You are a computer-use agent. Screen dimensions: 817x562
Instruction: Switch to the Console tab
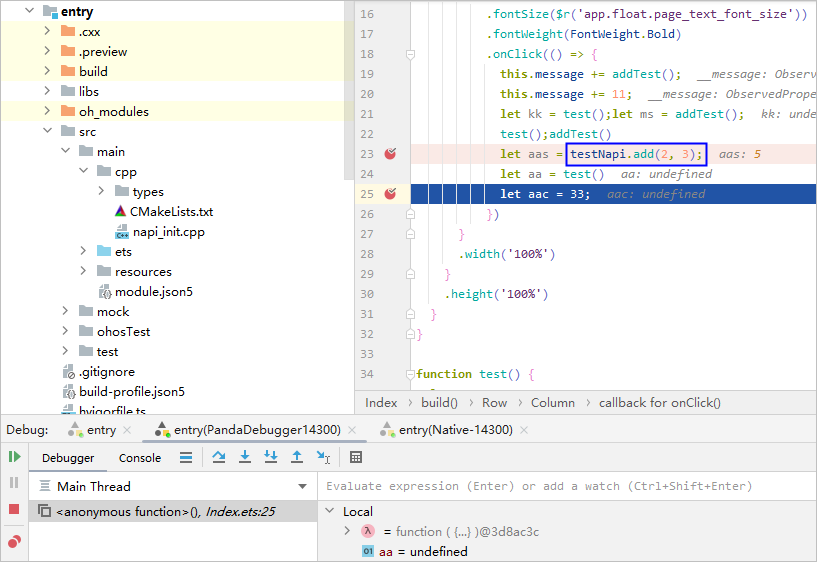pyautogui.click(x=140, y=458)
